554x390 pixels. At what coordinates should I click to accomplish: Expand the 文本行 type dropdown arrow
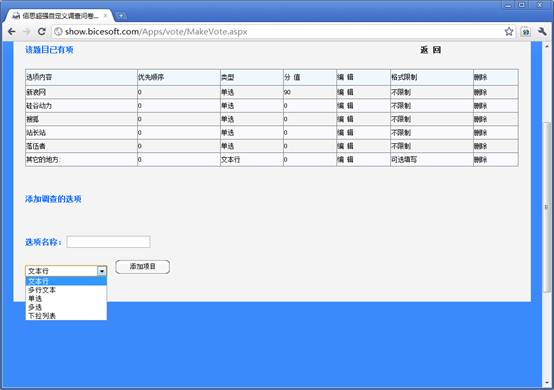[x=102, y=271]
